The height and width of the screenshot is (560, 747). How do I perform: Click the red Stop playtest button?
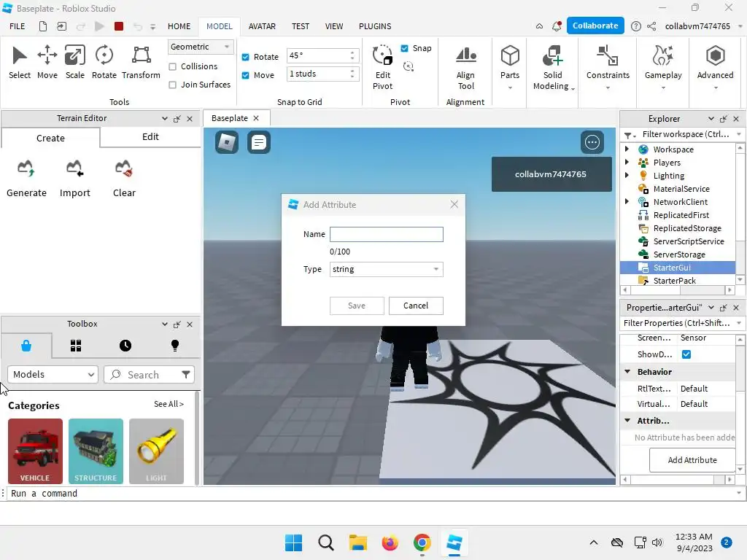[119, 26]
